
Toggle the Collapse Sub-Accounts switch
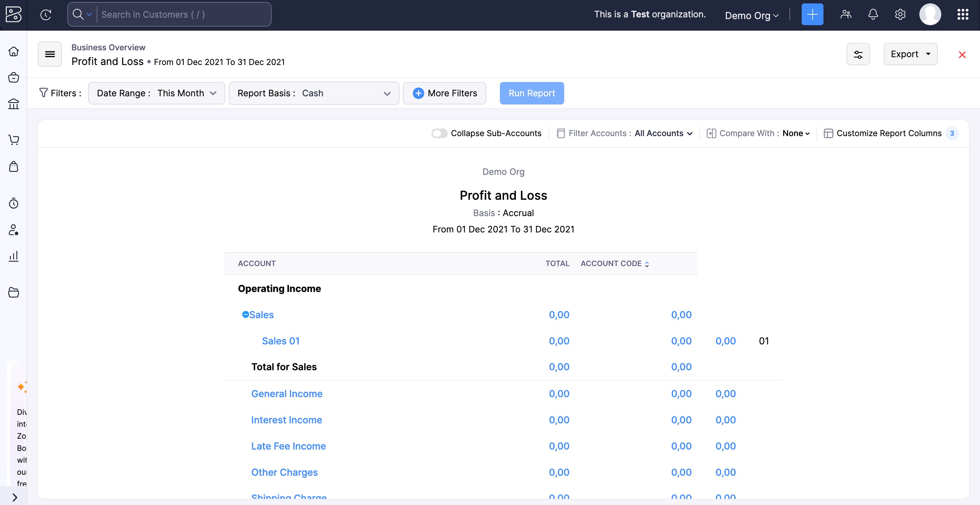coord(439,133)
